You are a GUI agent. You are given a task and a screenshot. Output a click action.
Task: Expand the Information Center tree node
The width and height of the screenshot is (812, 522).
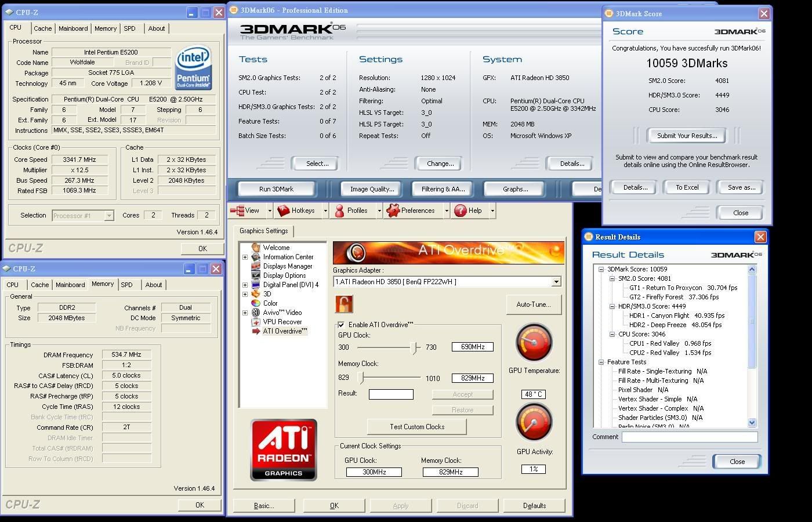(245, 257)
